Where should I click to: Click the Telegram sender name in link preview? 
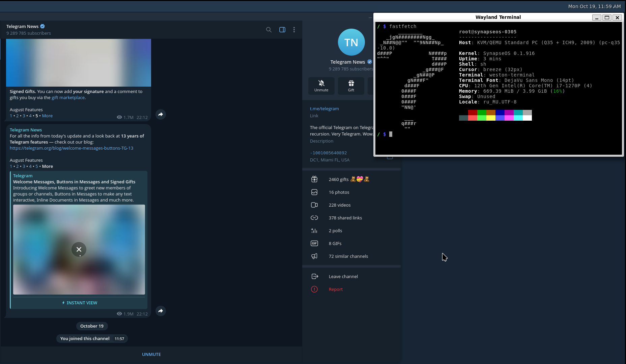coord(23,176)
